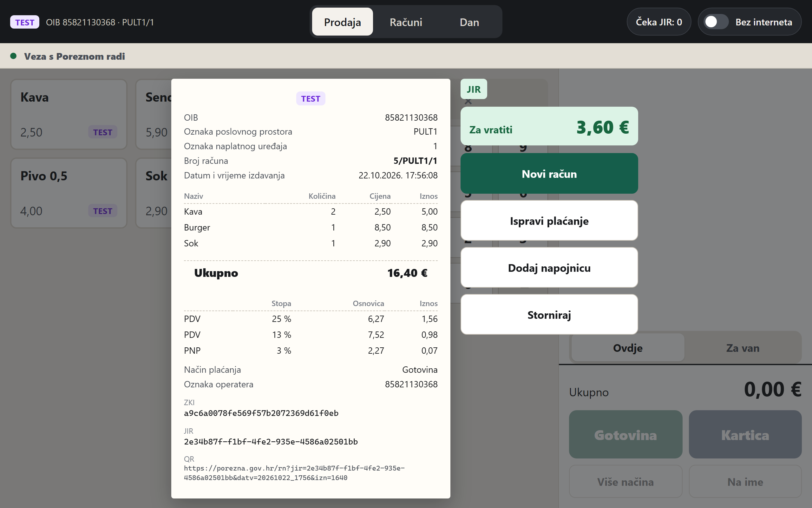Click the Na ime button
The height and width of the screenshot is (508, 812).
745,481
